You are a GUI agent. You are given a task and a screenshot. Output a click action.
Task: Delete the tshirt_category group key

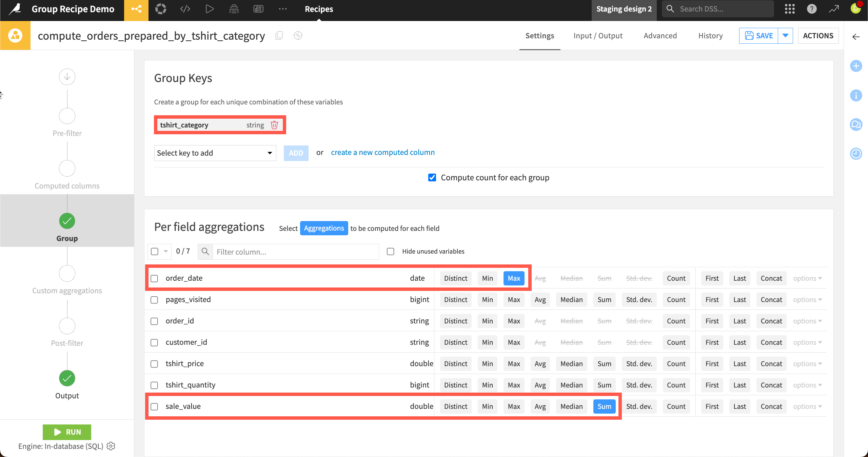274,125
